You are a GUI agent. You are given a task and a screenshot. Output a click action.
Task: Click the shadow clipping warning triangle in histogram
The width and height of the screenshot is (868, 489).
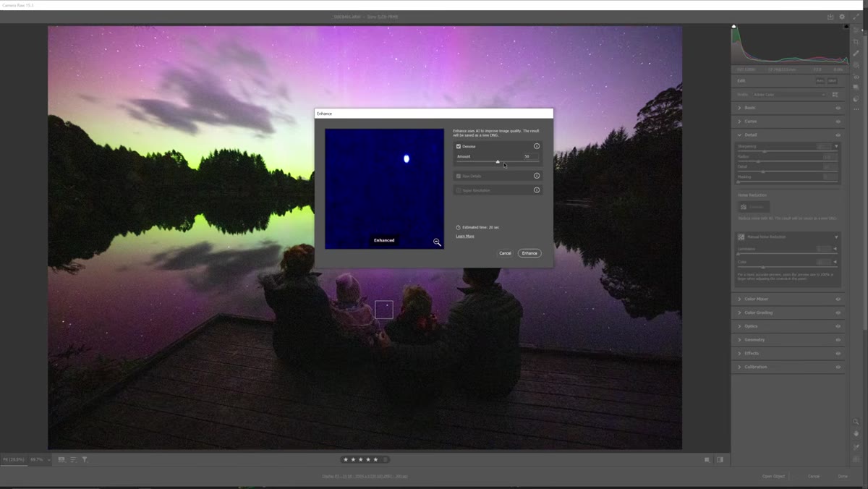pos(734,26)
